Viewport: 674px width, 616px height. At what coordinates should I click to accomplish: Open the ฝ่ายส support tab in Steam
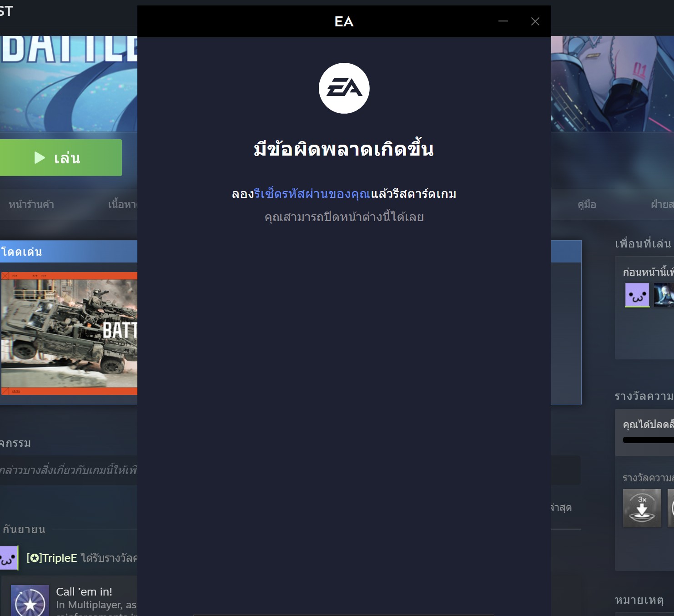(662, 205)
